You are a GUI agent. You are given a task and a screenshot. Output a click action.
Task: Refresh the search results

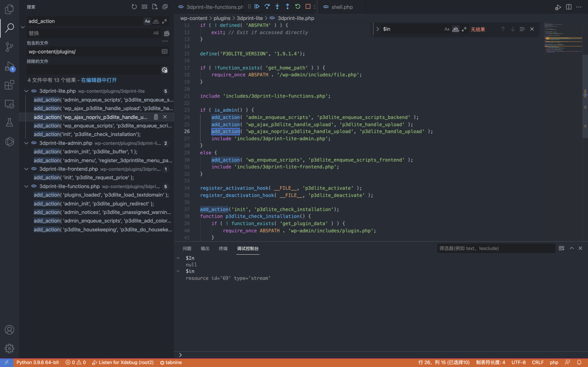tap(134, 7)
